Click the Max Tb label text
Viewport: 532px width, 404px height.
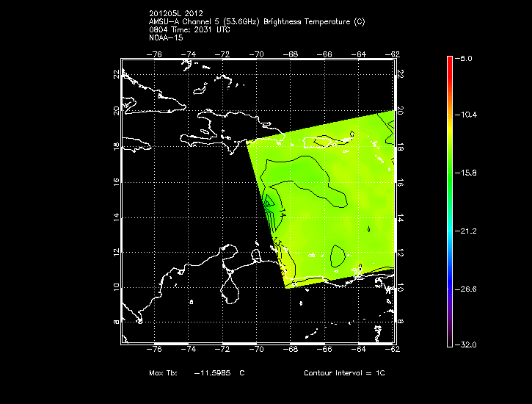click(x=166, y=373)
